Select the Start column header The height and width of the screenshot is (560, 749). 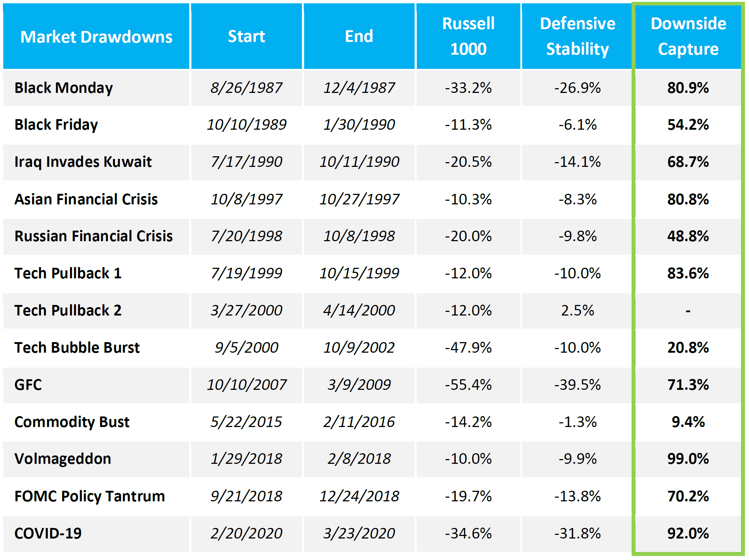point(247,36)
